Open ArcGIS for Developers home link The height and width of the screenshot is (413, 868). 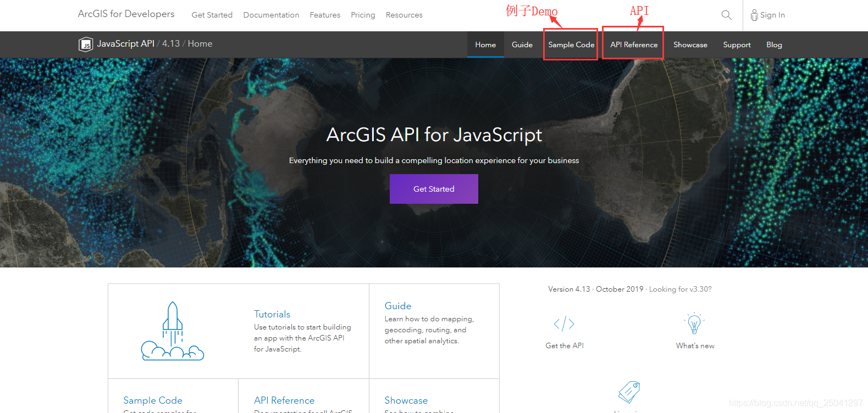pyautogui.click(x=126, y=14)
